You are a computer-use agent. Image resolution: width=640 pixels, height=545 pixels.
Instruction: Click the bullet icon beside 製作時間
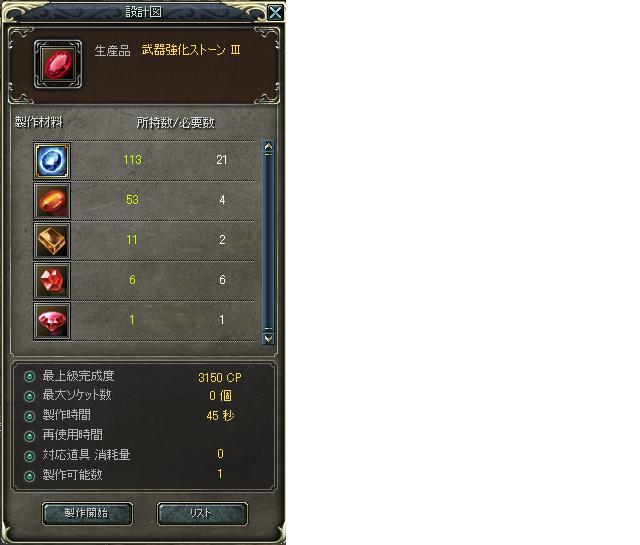tap(29, 416)
